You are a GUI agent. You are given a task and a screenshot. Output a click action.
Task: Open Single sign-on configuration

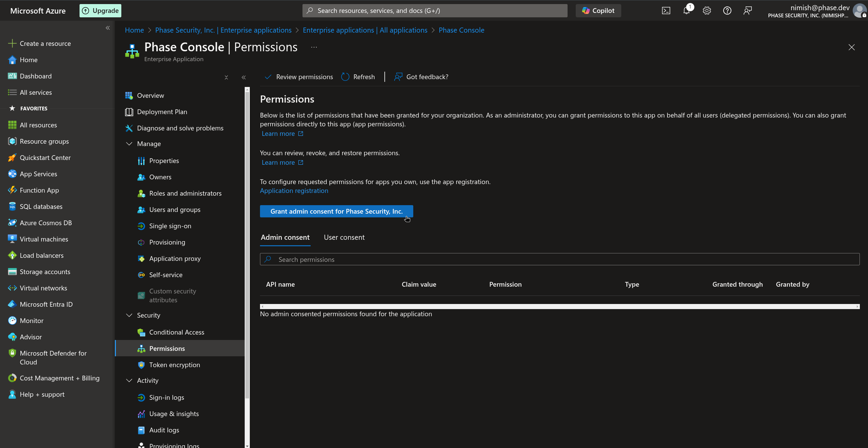(170, 226)
